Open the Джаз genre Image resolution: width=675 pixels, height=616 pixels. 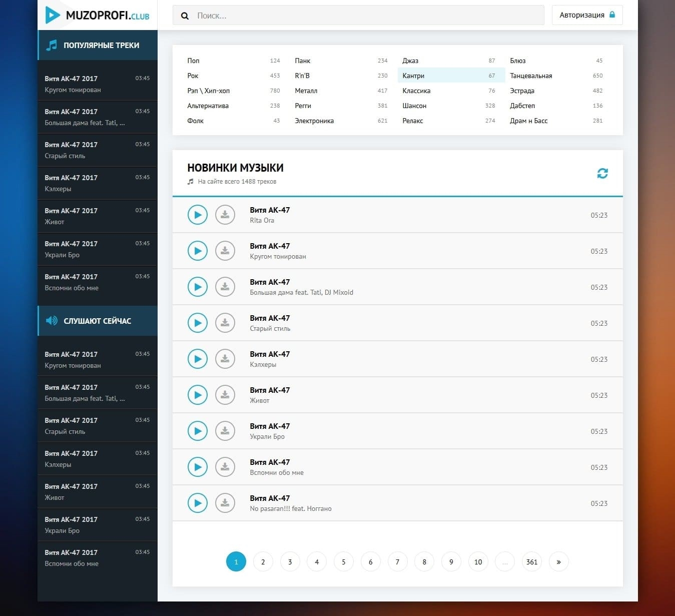pyautogui.click(x=449, y=61)
